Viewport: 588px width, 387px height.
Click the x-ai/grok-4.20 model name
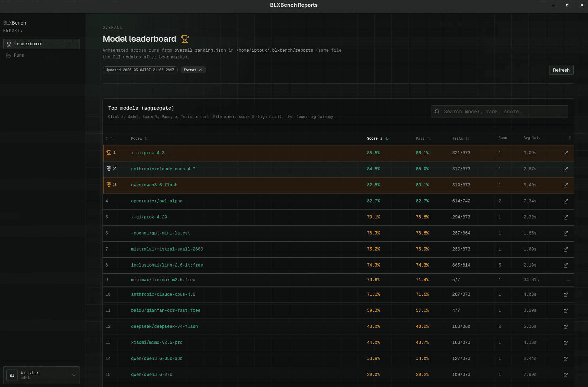(149, 217)
